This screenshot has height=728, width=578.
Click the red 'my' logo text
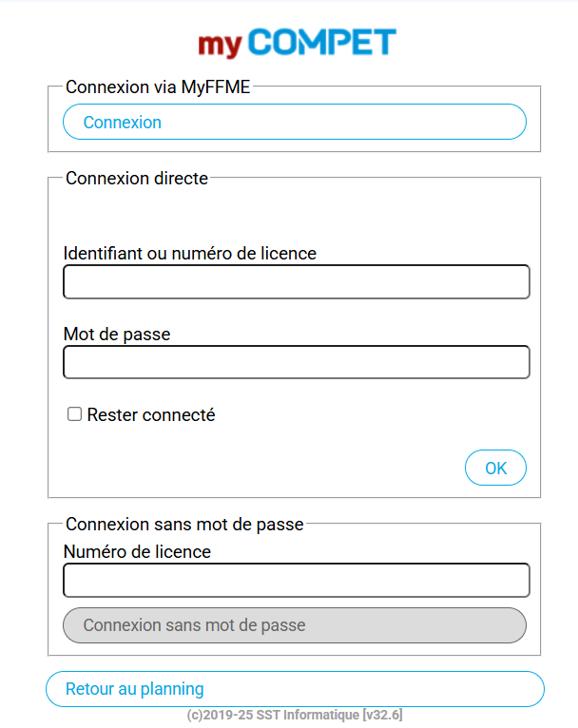point(222,45)
